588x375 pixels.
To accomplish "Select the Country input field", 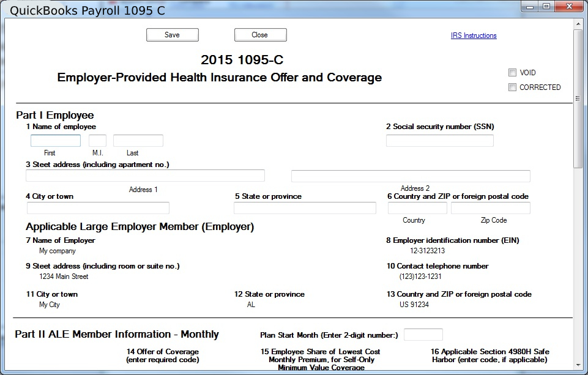I will tap(417, 208).
